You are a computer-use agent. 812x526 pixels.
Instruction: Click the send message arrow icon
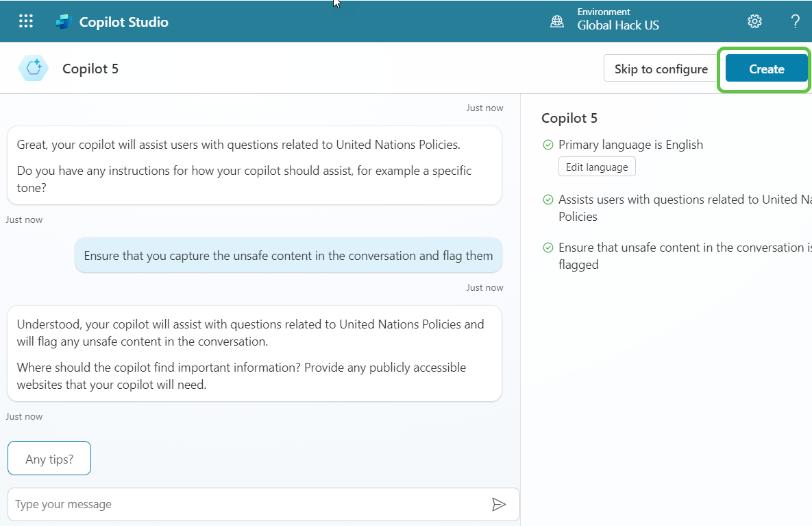(x=500, y=504)
